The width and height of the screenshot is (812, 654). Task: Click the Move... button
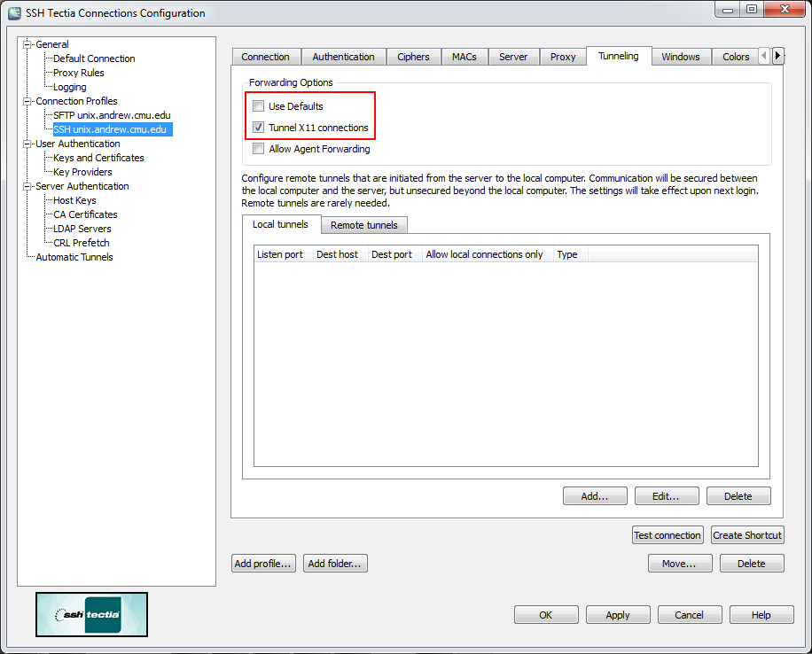(679, 564)
